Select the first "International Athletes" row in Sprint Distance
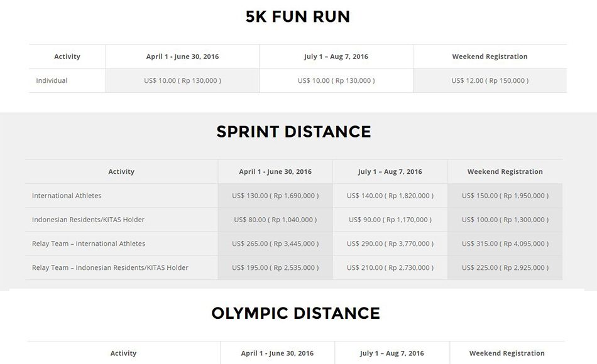The image size is (597, 364). tap(67, 196)
